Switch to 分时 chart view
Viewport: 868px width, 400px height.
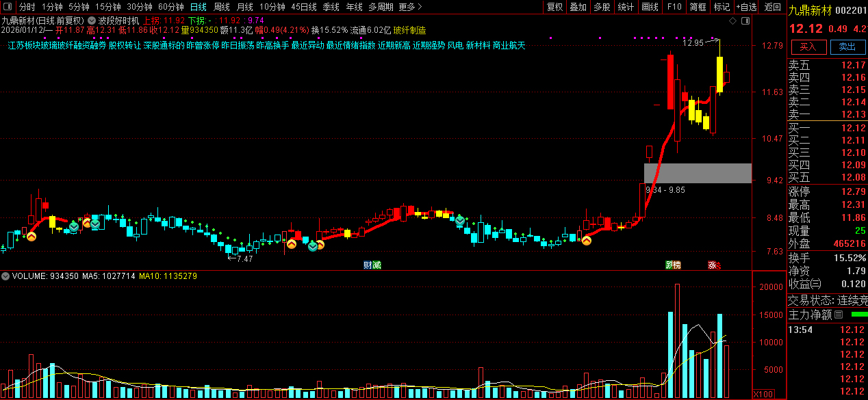point(27,7)
